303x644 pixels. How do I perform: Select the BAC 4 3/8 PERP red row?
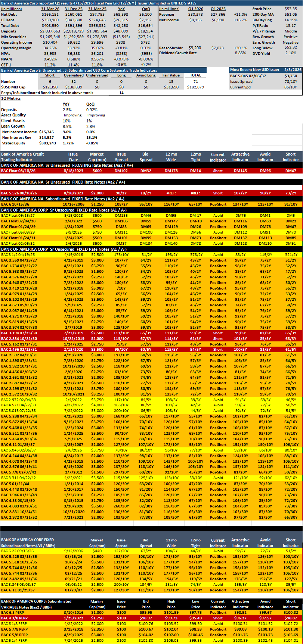(x=151, y=618)
